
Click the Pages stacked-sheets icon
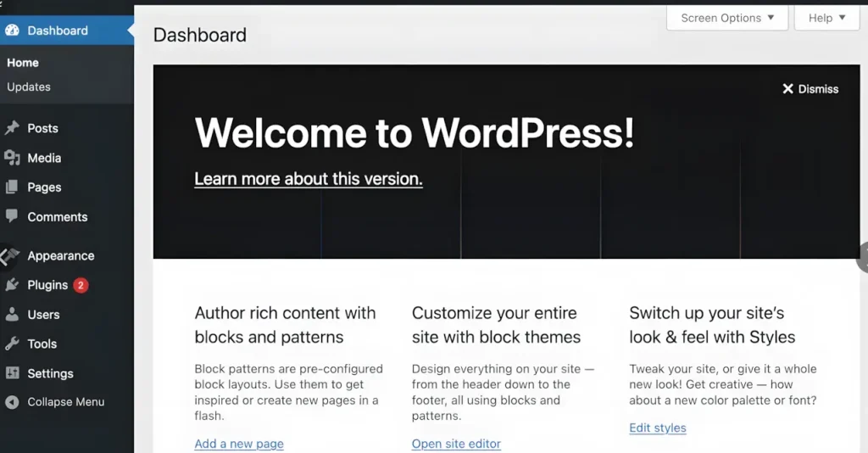point(12,187)
